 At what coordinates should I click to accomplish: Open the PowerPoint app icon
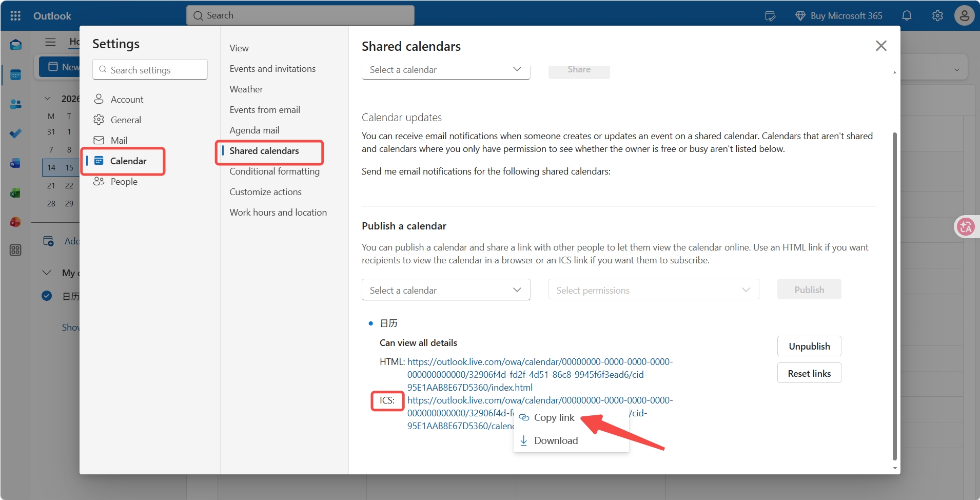[15, 222]
